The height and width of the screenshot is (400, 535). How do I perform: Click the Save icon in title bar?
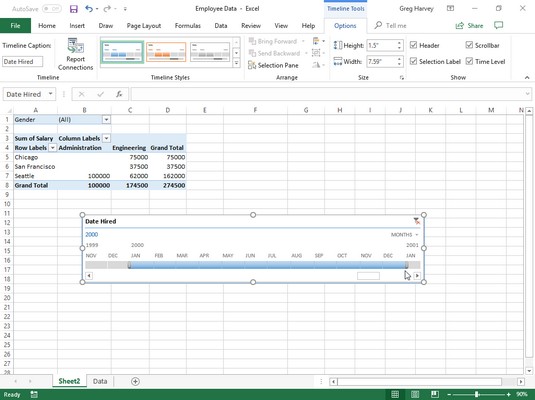73,9
